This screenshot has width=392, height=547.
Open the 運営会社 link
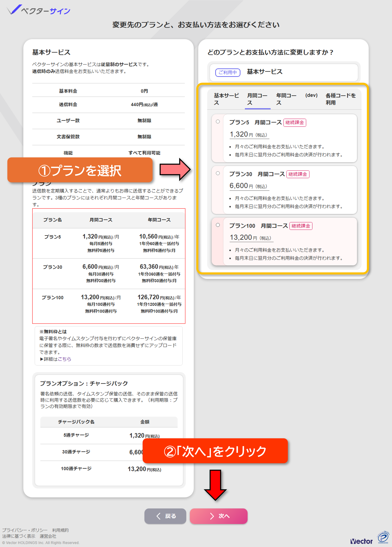point(48,536)
